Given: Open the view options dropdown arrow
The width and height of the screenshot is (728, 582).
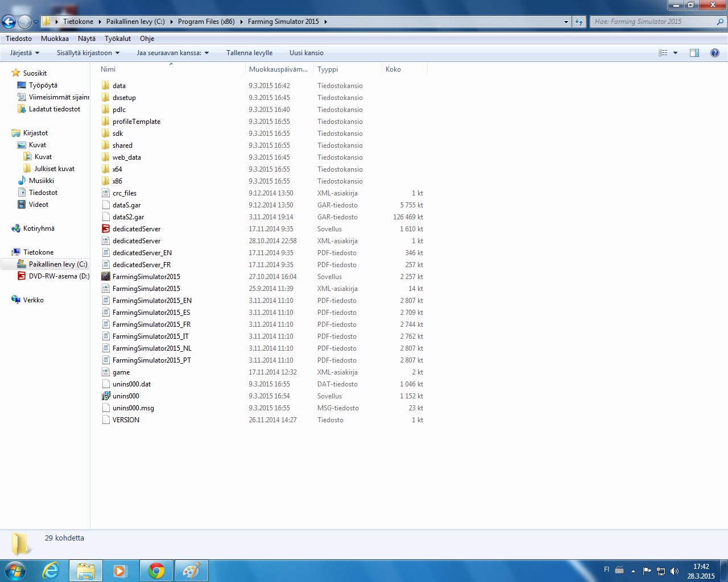Looking at the screenshot, I should (x=676, y=53).
